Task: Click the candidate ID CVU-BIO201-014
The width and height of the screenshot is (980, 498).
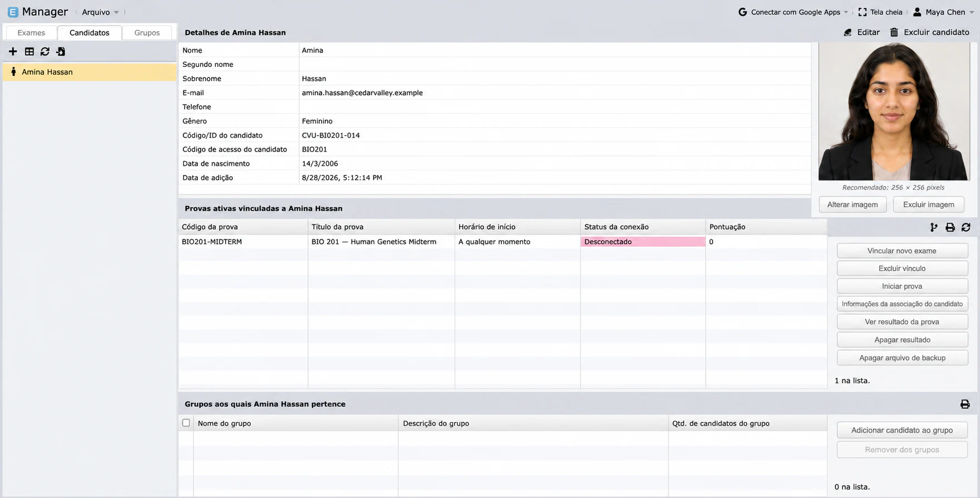Action: tap(331, 135)
